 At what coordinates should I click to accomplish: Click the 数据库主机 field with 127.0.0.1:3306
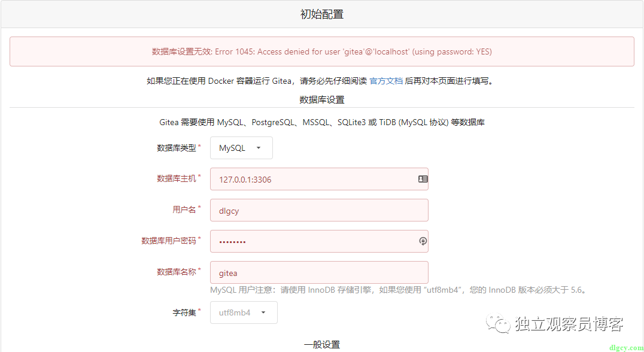[319, 179]
